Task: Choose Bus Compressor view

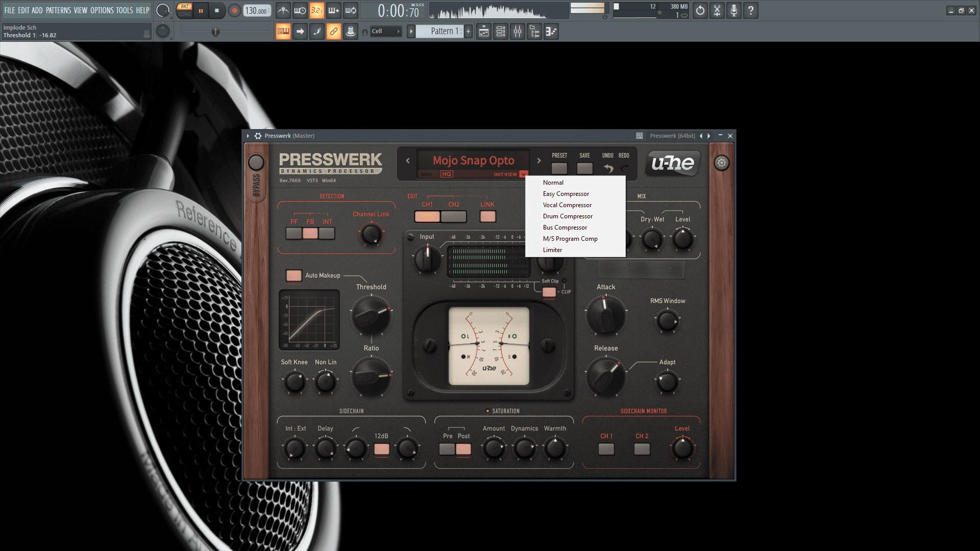Action: (x=575, y=228)
